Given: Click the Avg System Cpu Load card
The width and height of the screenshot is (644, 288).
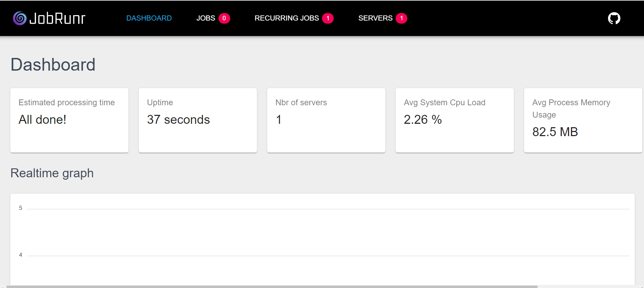Looking at the screenshot, I should tap(455, 120).
